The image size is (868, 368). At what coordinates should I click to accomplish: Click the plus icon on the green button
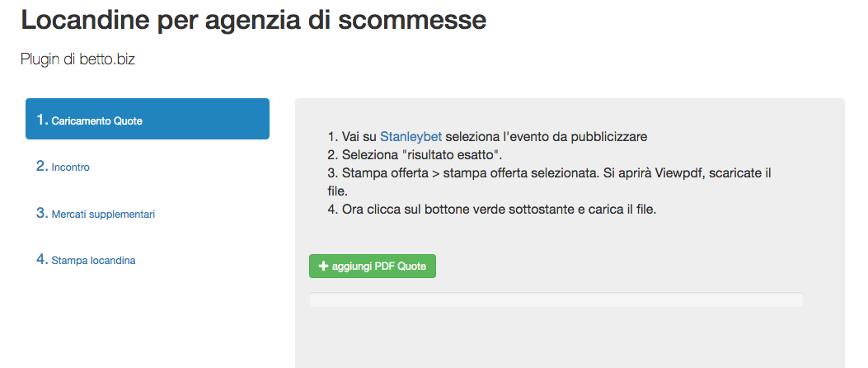tap(323, 267)
